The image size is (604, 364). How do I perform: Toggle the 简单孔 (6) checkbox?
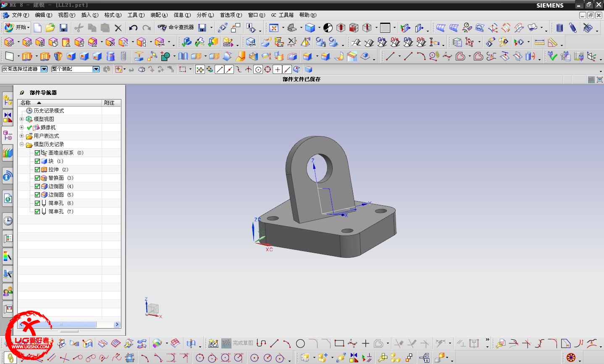pos(37,203)
